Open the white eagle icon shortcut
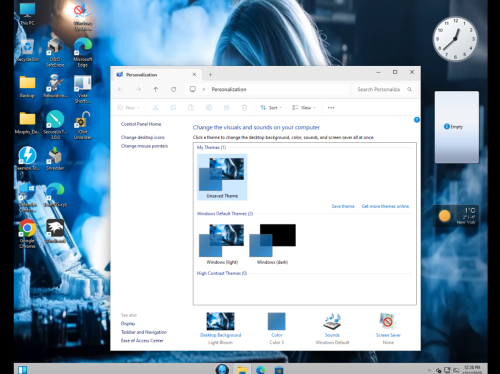 55,231
